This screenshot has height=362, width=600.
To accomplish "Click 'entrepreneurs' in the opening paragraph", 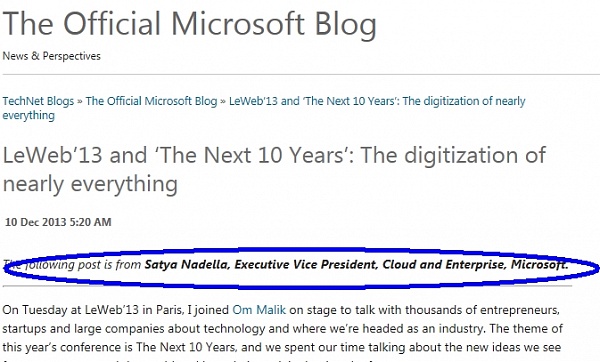I will (520, 310).
